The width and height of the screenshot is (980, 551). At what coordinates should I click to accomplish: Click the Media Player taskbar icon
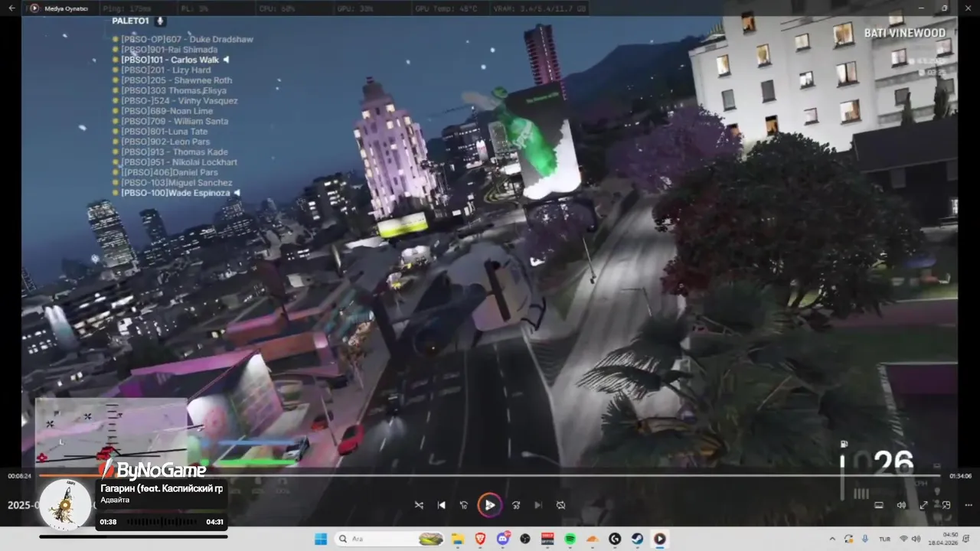point(659,539)
